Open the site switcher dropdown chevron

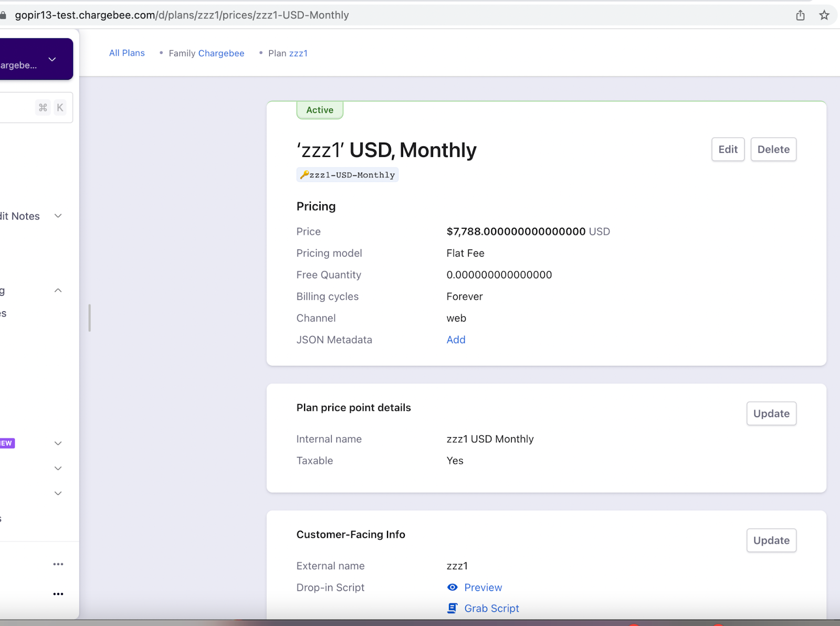click(52, 59)
